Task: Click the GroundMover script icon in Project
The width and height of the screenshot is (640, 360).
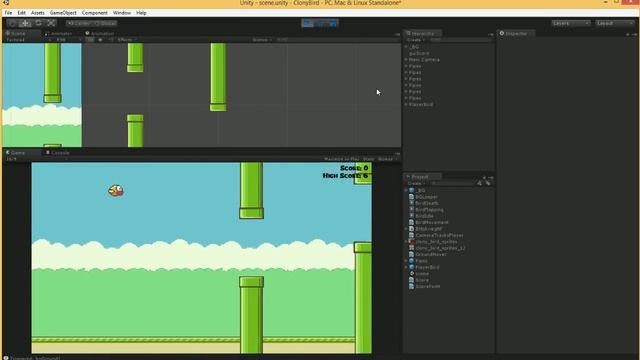Action: [x=411, y=254]
